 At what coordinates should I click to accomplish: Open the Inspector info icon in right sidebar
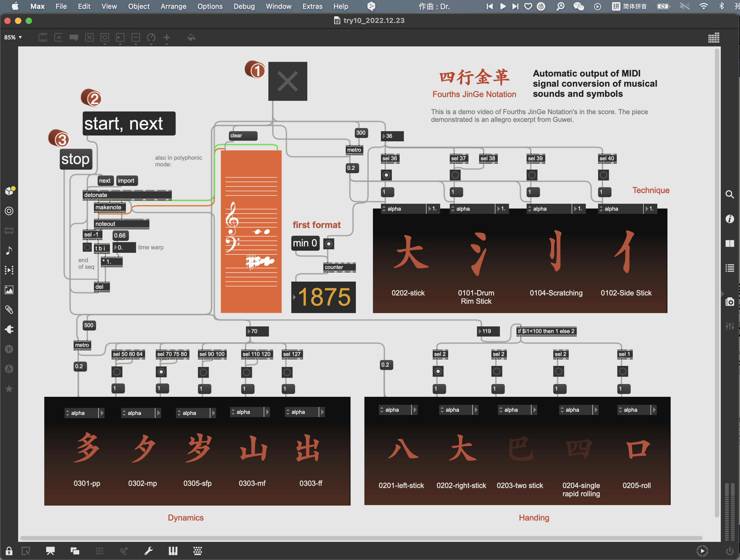730,219
